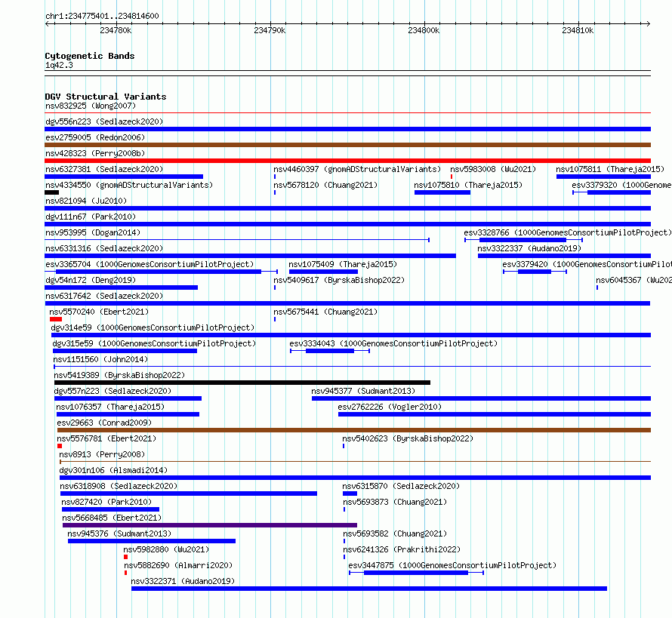
Task: Click the nsv3322337 (Audano2019) label
Action: click(529, 248)
